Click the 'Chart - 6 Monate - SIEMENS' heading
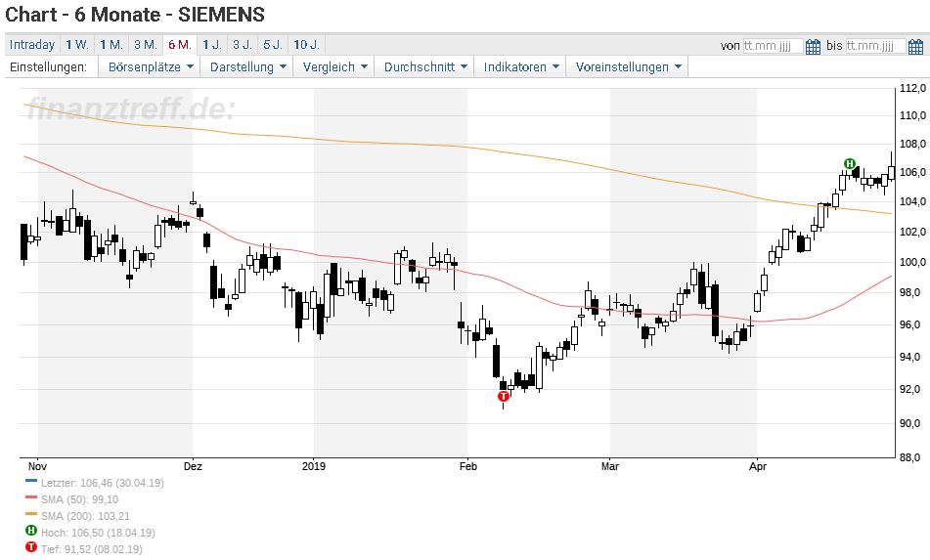930x560 pixels. click(x=135, y=15)
